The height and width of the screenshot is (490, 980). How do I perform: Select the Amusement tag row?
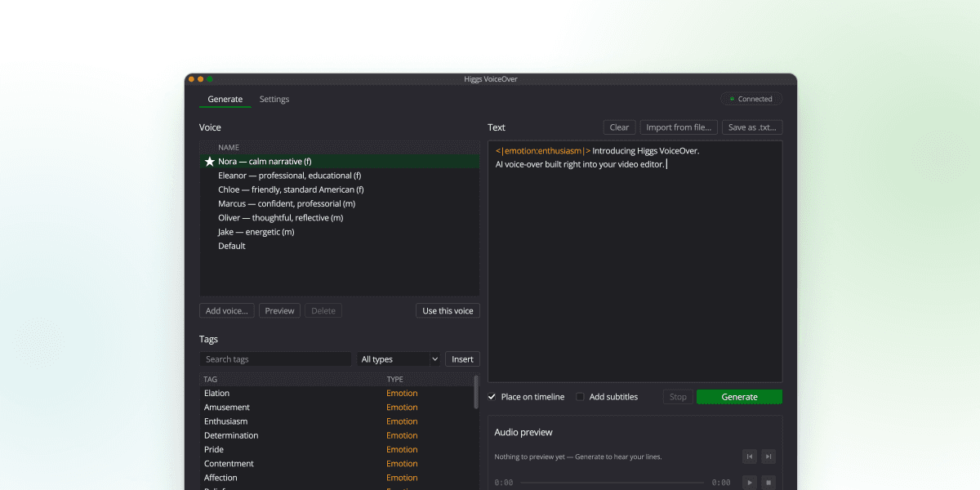(336, 408)
